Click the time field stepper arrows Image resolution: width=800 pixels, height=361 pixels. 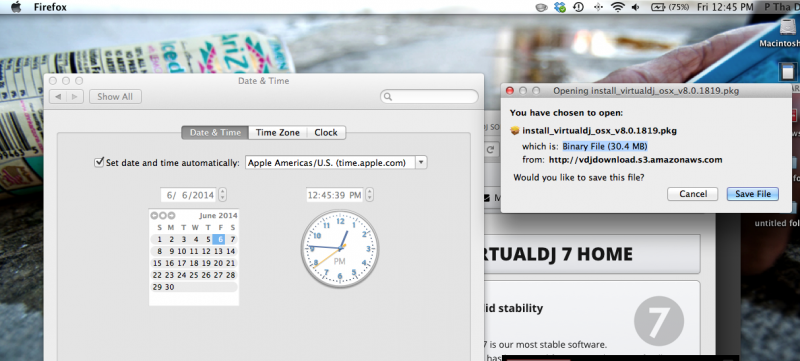[369, 195]
